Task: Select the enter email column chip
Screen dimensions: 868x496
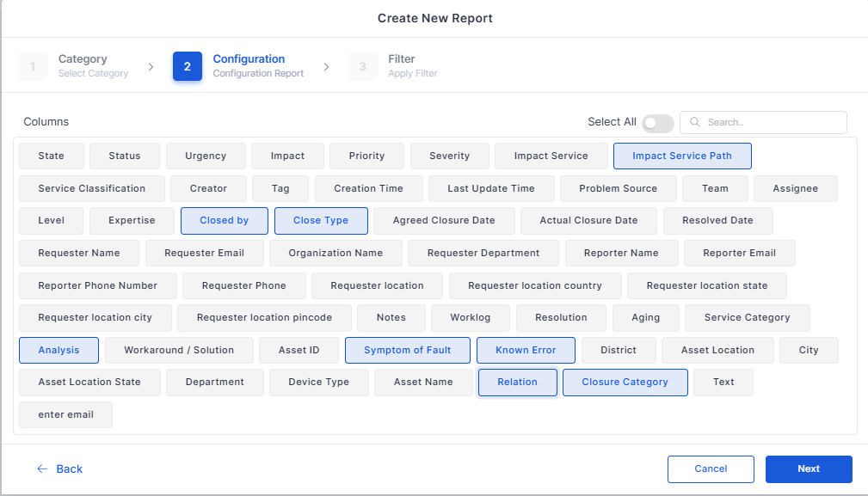Action: pos(66,414)
